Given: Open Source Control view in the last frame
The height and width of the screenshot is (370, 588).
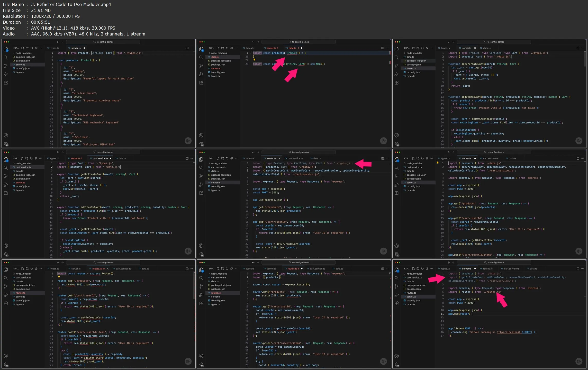Looking at the screenshot, I should point(396,286).
